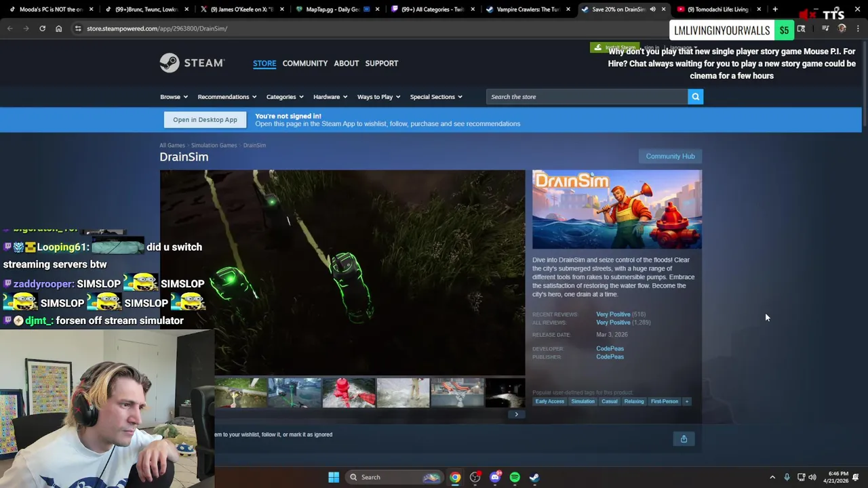
Task: Click into the Search the store field
Action: tap(587, 97)
